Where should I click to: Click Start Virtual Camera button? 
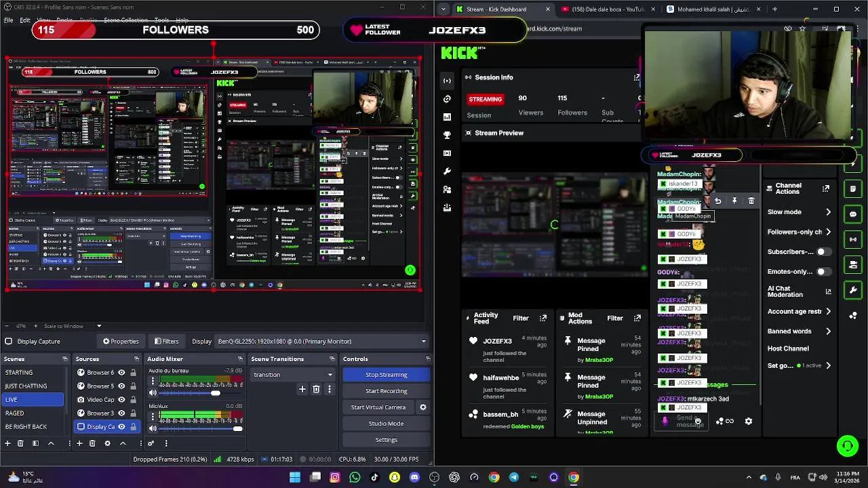click(x=378, y=407)
